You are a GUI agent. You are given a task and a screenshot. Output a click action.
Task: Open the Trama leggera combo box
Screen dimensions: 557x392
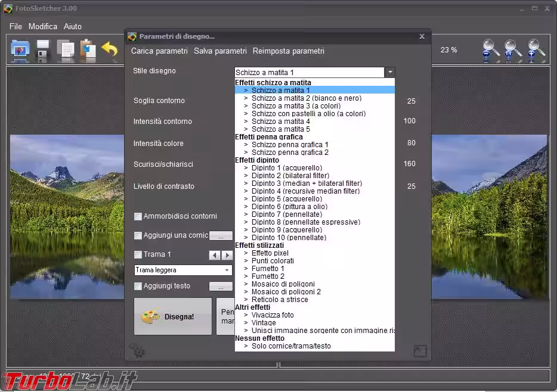[183, 270]
